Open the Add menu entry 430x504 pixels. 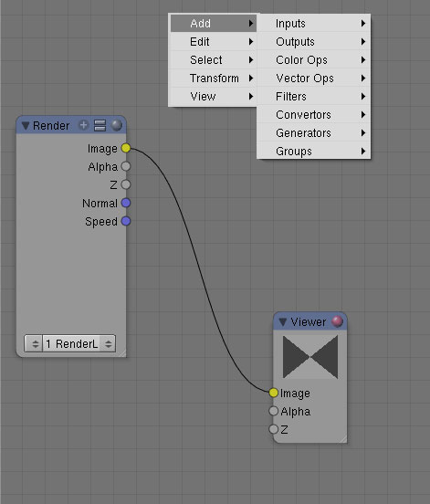pos(214,24)
